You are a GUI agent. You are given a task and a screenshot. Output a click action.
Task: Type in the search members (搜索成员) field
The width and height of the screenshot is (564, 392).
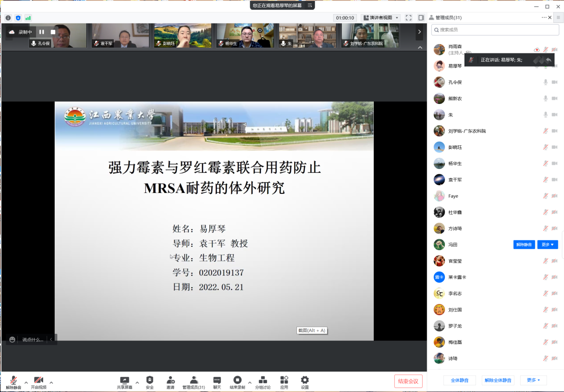496,30
